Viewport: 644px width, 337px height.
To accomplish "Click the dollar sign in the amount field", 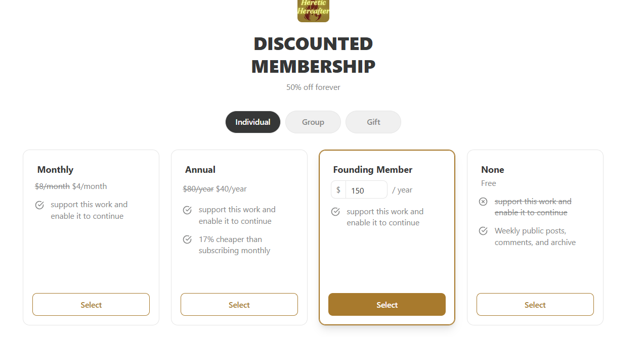I will [338, 190].
